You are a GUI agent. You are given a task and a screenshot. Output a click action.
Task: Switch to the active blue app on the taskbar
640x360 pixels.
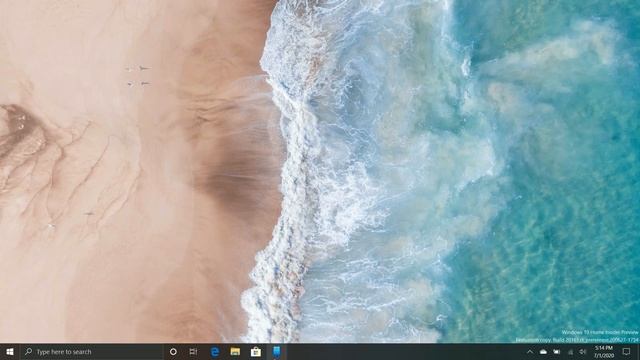click(276, 351)
